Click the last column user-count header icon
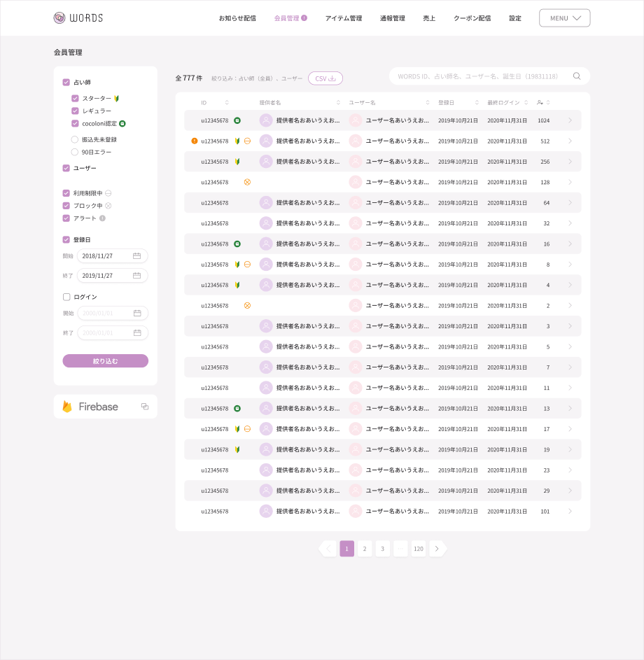 (x=540, y=103)
